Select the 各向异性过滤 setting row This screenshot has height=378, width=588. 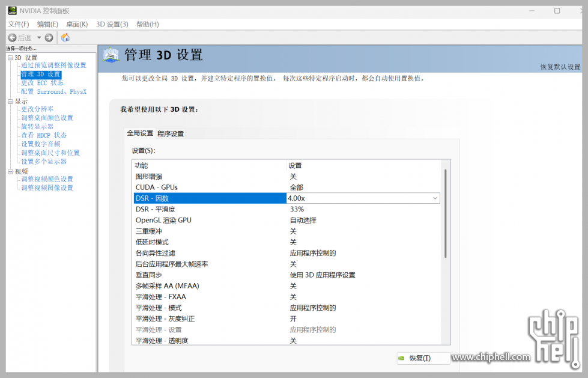pos(286,253)
